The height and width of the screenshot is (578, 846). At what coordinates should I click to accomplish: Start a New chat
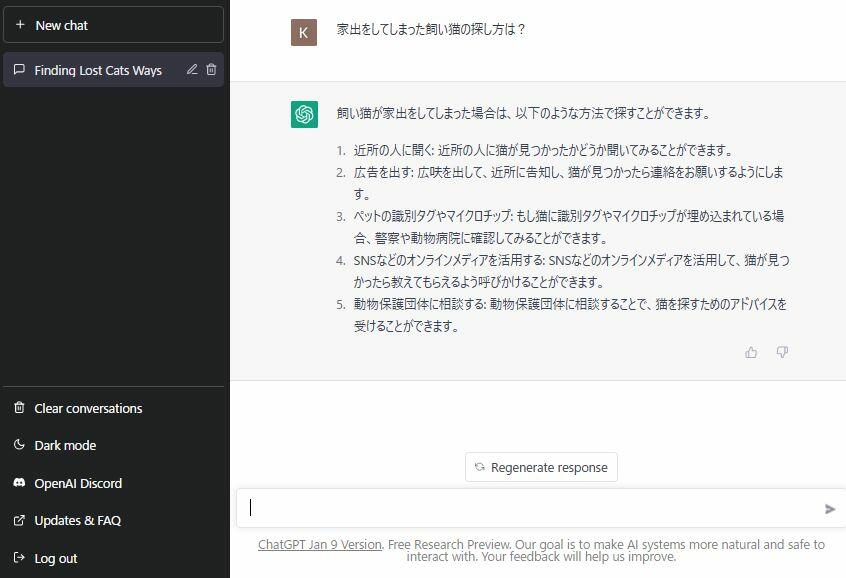click(x=113, y=25)
